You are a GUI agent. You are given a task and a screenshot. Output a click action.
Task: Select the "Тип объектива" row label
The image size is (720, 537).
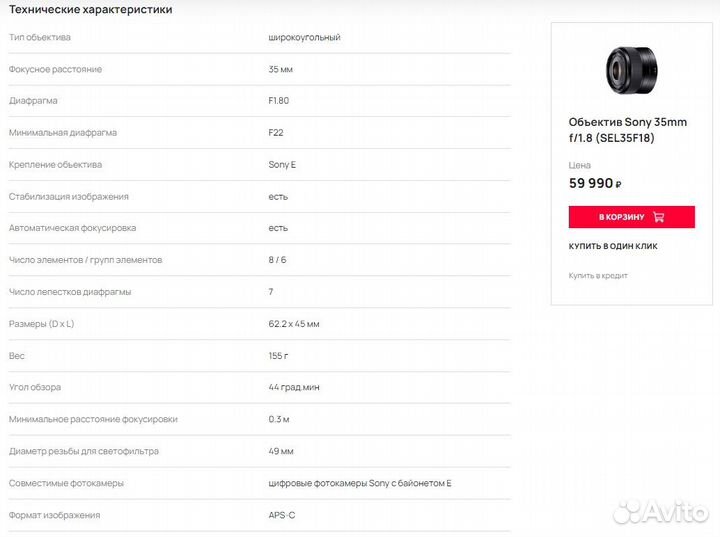[x=40, y=37]
